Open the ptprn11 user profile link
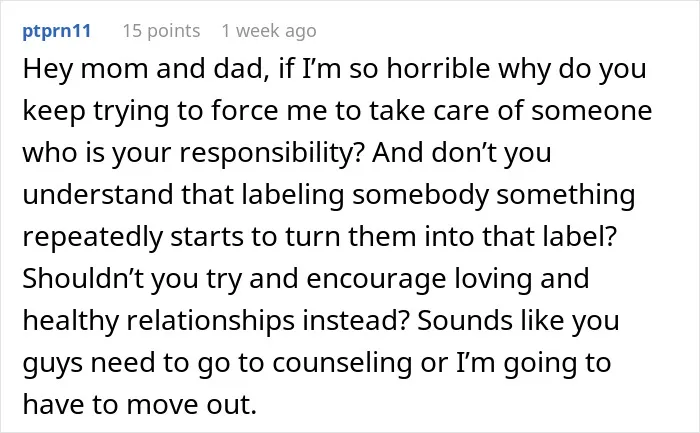Viewport: 700px width, 433px height. pyautogui.click(x=57, y=31)
